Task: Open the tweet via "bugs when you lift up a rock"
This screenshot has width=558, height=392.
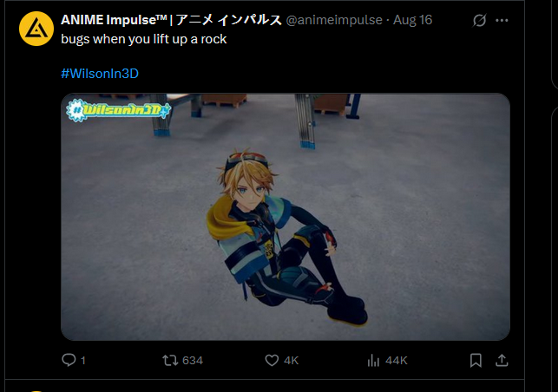Action: coord(144,39)
